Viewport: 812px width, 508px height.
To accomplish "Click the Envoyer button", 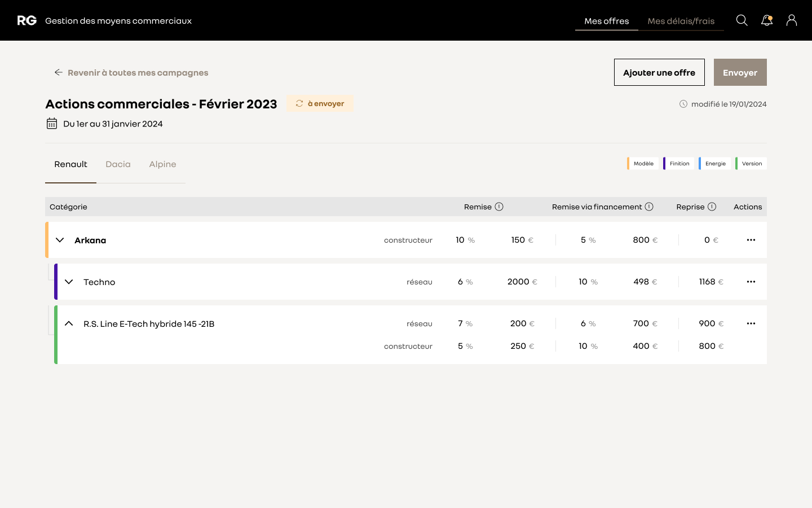I will (x=740, y=72).
